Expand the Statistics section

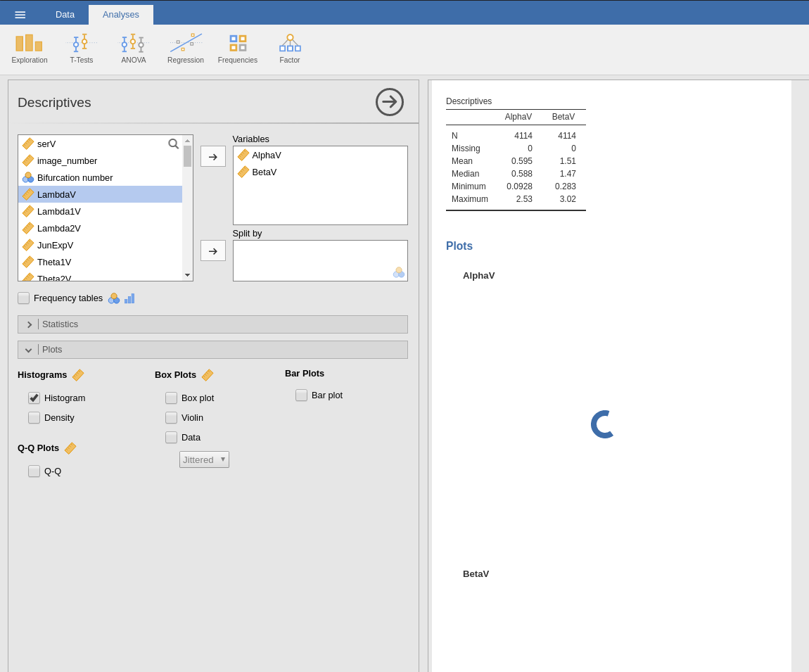[212, 324]
